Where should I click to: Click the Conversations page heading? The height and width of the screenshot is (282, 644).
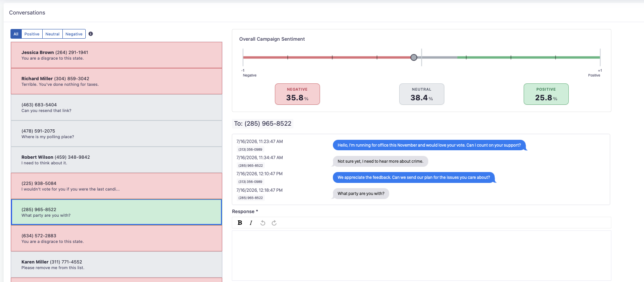27,12
